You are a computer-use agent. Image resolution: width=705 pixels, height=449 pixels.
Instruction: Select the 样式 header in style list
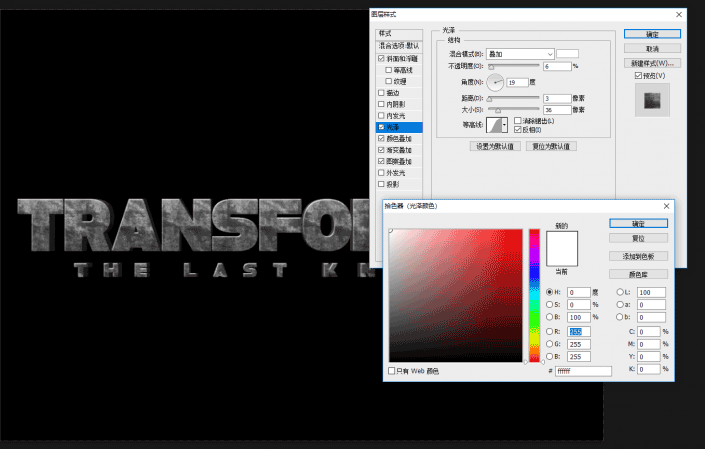click(399, 34)
